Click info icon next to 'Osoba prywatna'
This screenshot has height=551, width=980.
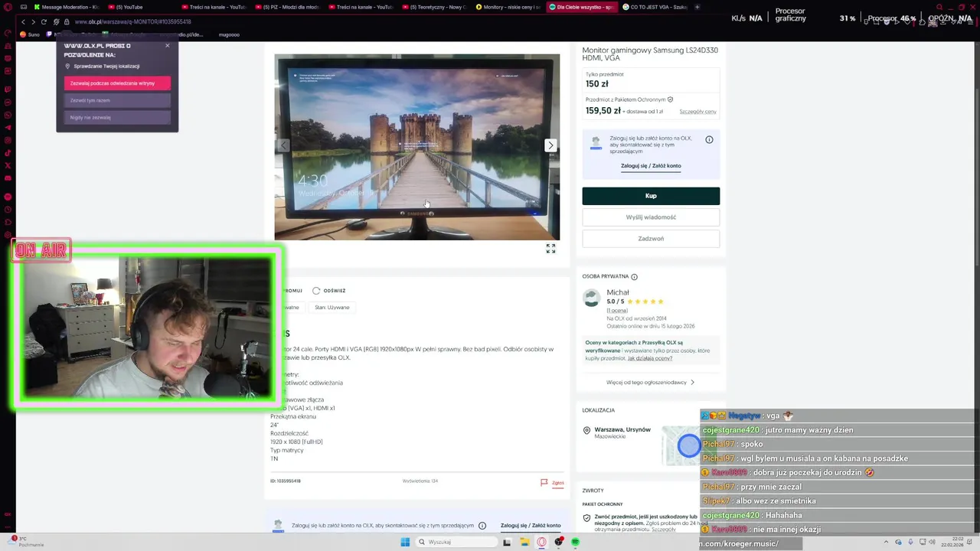coord(634,277)
